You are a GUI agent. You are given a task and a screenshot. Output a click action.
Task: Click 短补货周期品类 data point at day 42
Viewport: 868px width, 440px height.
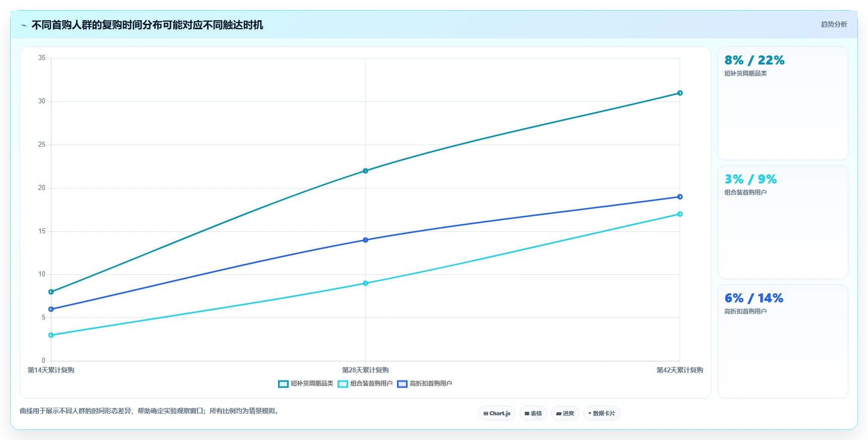point(680,93)
